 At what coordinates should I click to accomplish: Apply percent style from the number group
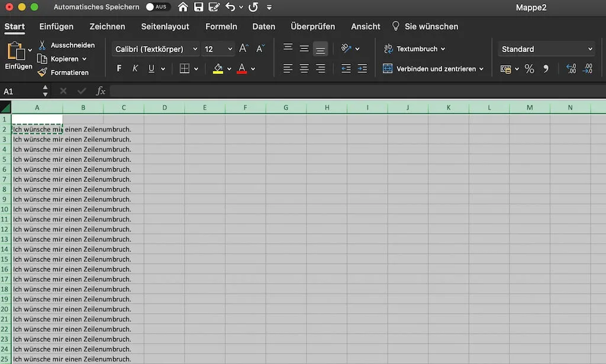[530, 69]
